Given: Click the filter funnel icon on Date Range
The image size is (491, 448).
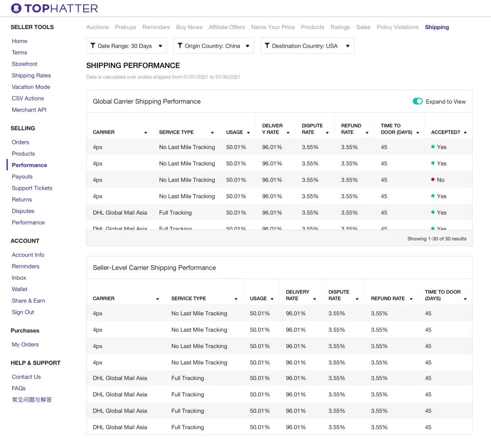Looking at the screenshot, I should click(93, 46).
